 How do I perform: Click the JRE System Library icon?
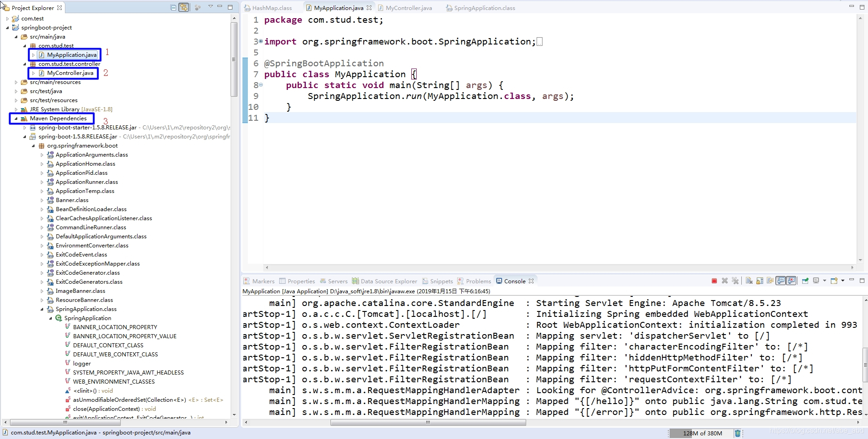pos(24,109)
